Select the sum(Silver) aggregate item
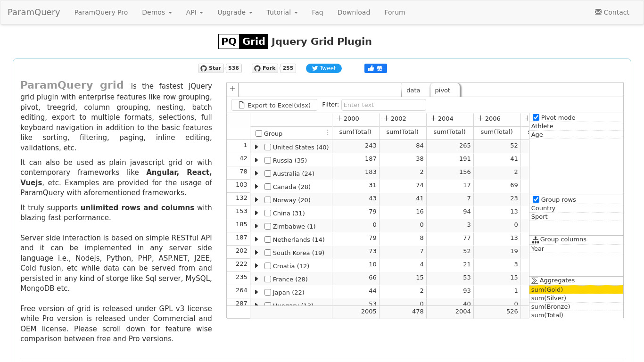This screenshot has width=644, height=362. [x=576, y=298]
